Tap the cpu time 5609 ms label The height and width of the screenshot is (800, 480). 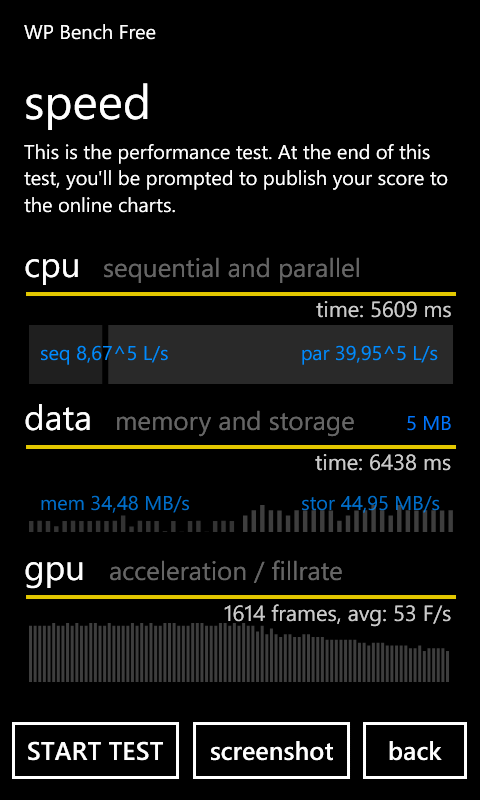click(384, 310)
